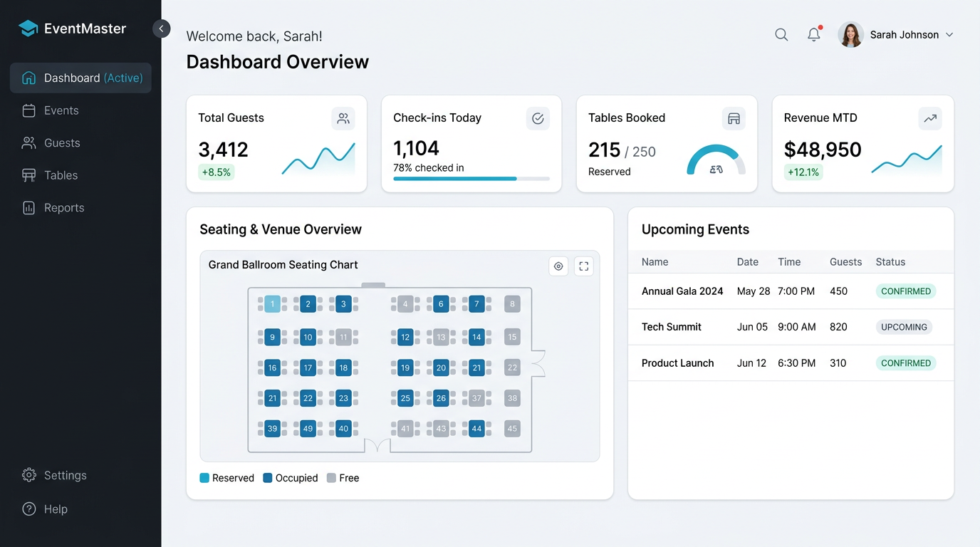Screen dimensions: 980x547
Task: Open the Product Launch event
Action: tap(791, 363)
